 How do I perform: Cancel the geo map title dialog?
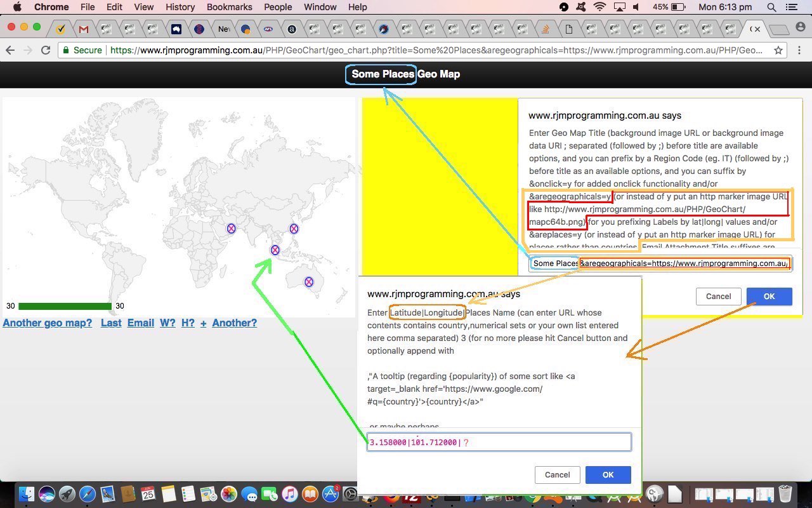(x=718, y=296)
